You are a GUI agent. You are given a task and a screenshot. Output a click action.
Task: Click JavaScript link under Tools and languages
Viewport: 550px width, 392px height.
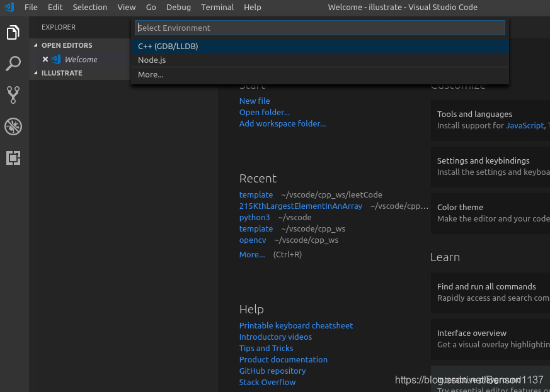(x=525, y=125)
